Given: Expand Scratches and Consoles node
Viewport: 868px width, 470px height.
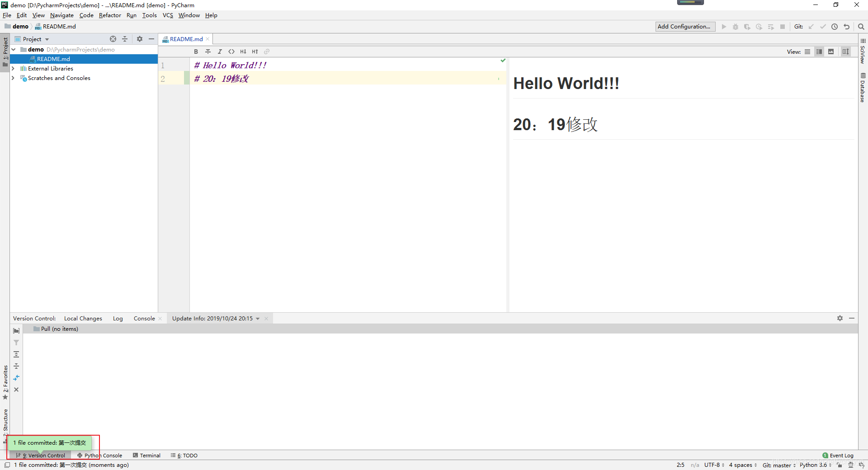Looking at the screenshot, I should click(x=13, y=78).
